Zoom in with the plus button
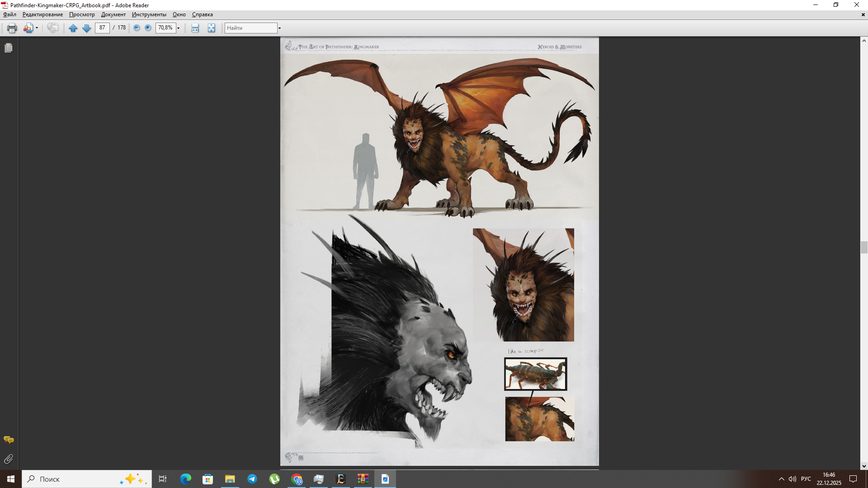868x488 pixels. (148, 28)
